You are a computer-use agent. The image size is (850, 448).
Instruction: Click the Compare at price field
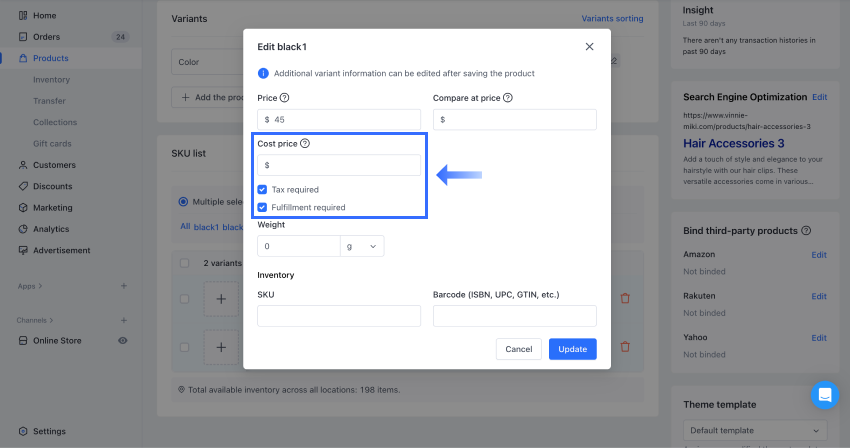coord(514,119)
